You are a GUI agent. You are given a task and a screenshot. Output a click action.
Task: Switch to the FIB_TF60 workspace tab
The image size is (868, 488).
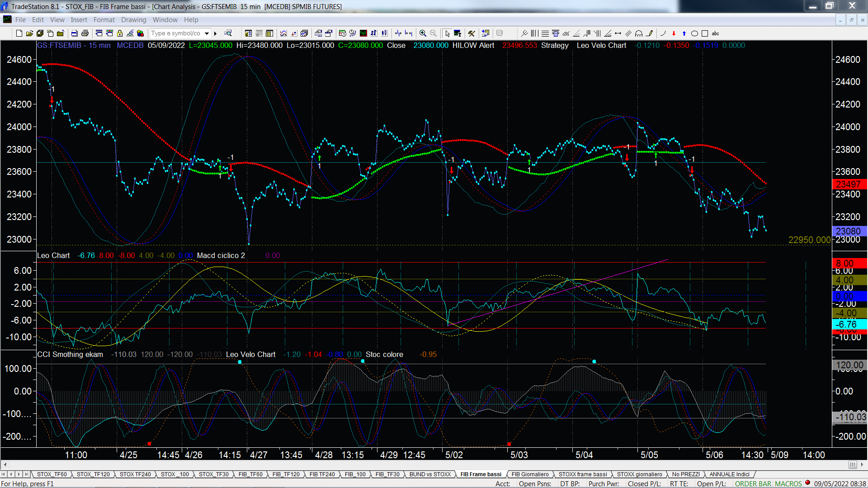coord(250,474)
